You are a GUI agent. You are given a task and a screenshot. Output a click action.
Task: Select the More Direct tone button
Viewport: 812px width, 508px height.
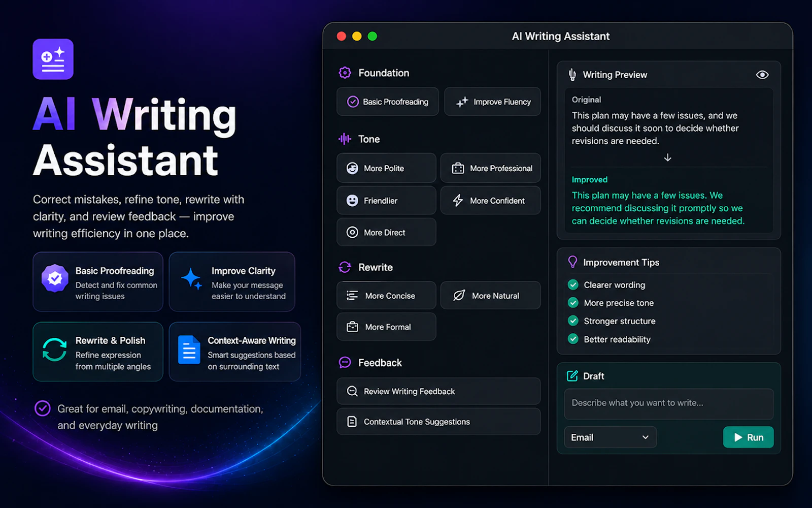[386, 232]
